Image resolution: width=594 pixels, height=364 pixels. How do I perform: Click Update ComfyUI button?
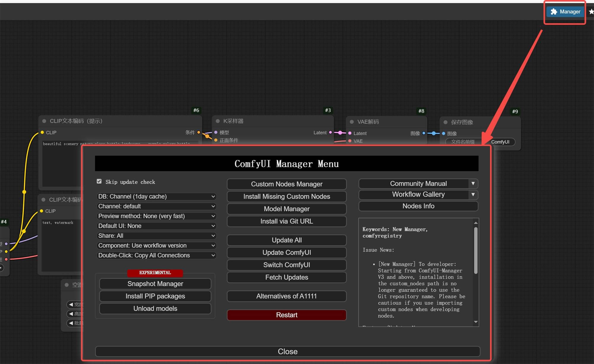tap(287, 253)
